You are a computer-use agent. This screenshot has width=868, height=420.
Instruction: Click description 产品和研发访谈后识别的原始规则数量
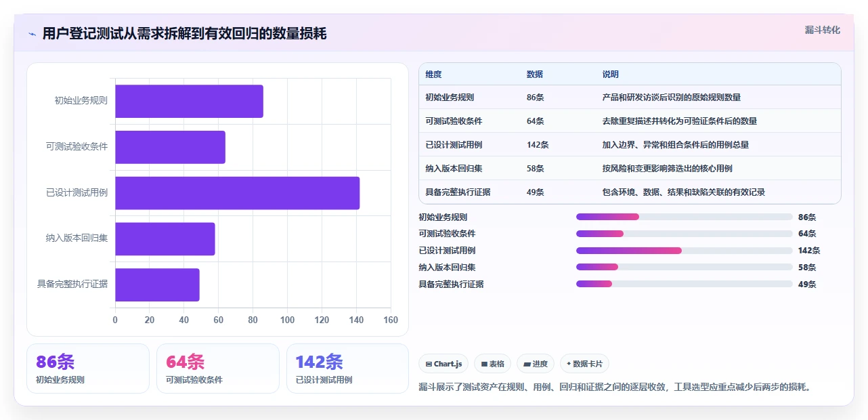671,98
